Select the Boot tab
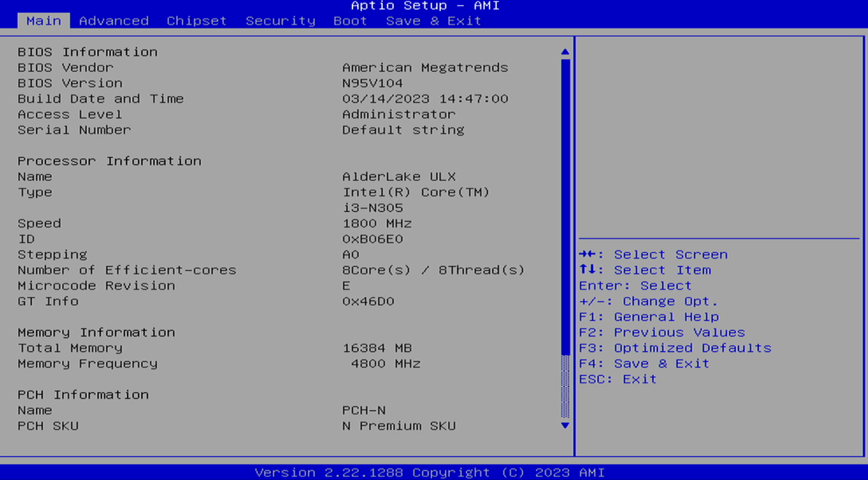Screen dimensions: 868x480 point(350,21)
